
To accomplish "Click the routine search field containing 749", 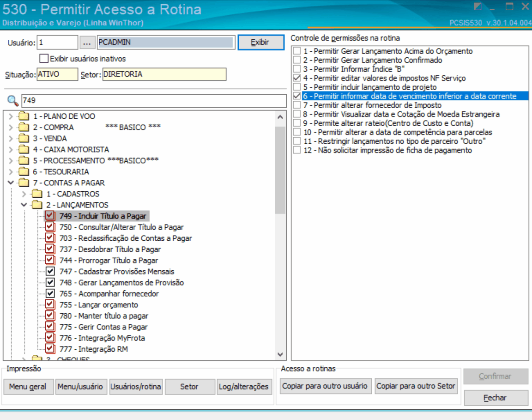I will 154,101.
